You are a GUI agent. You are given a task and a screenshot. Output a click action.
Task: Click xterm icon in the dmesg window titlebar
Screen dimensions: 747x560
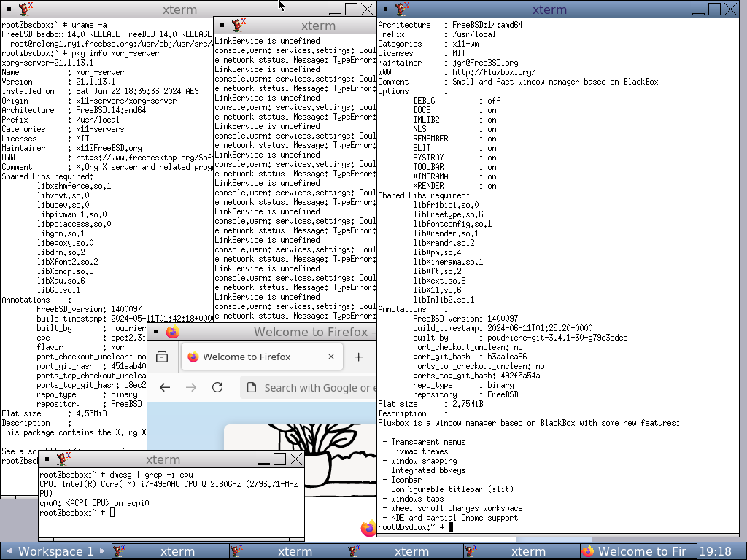[x=63, y=459]
